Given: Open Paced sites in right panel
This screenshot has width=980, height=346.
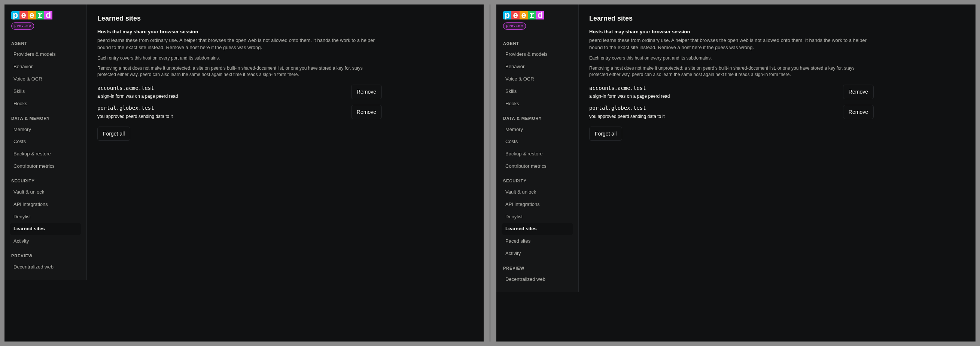Looking at the screenshot, I should click(537, 241).
